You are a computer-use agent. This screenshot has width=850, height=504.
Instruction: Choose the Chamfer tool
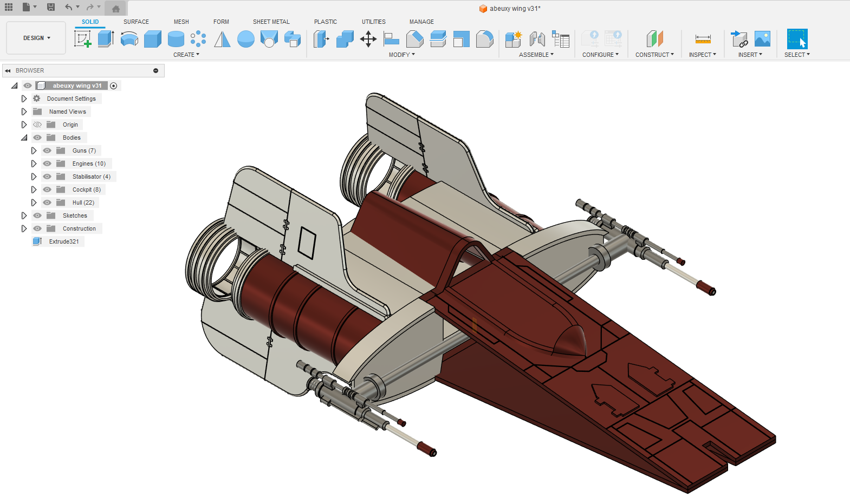pos(415,39)
